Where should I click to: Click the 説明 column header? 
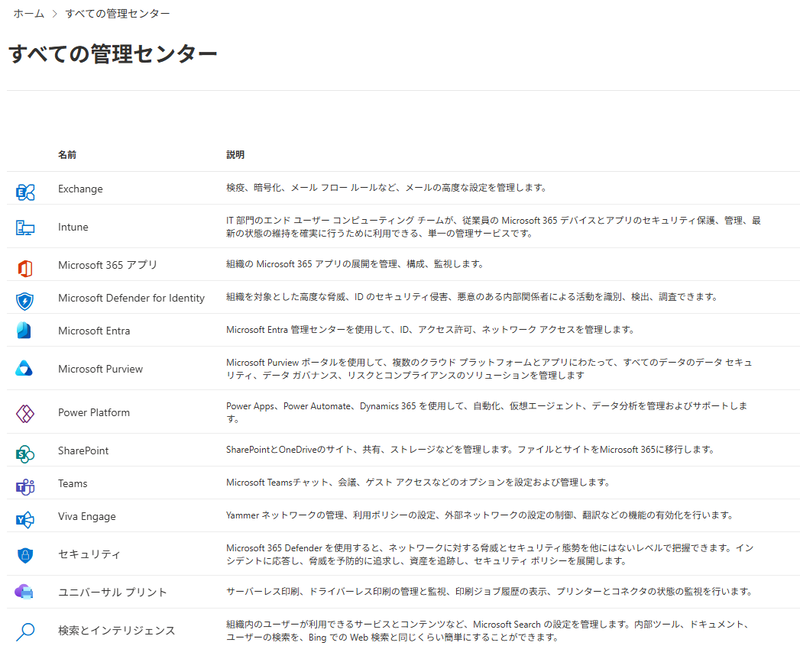[x=235, y=155]
